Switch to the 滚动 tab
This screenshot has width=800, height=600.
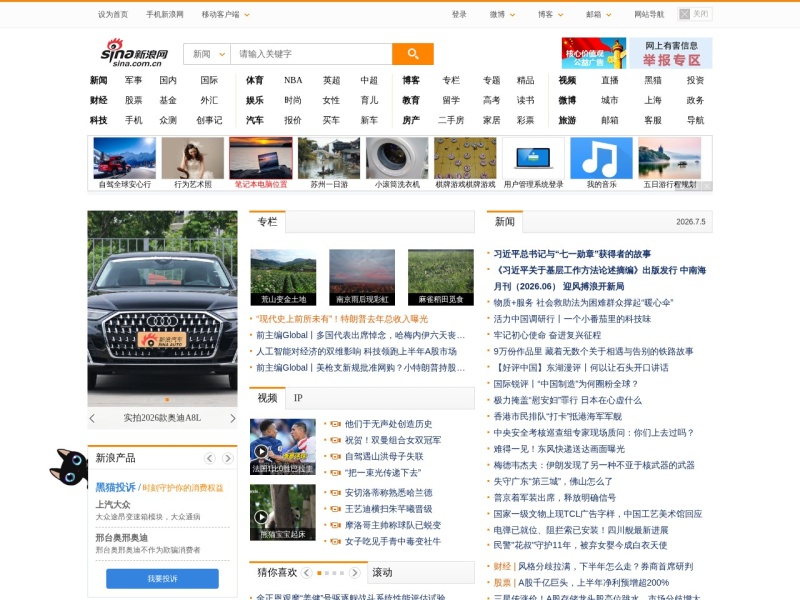(382, 573)
